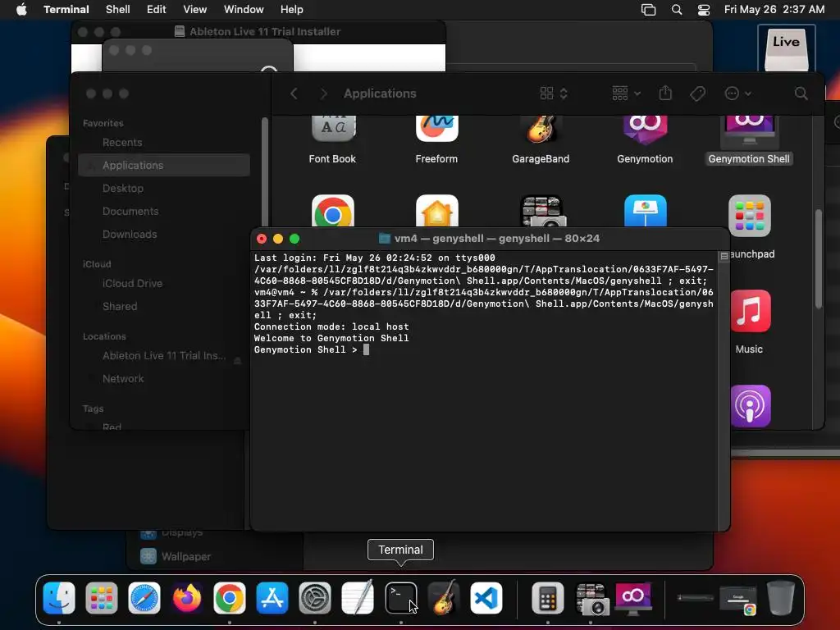
Task: Open GarageBand in the Applications window
Action: [x=541, y=129]
